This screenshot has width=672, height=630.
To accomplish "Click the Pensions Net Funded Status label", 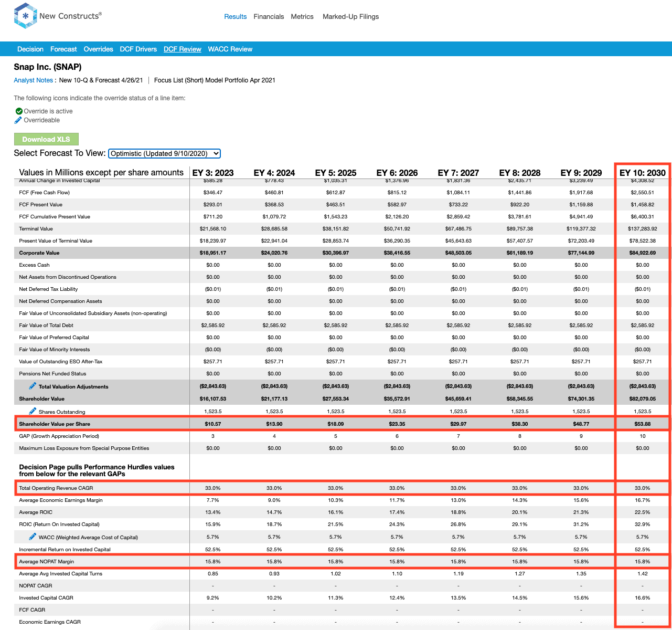I will (52, 373).
